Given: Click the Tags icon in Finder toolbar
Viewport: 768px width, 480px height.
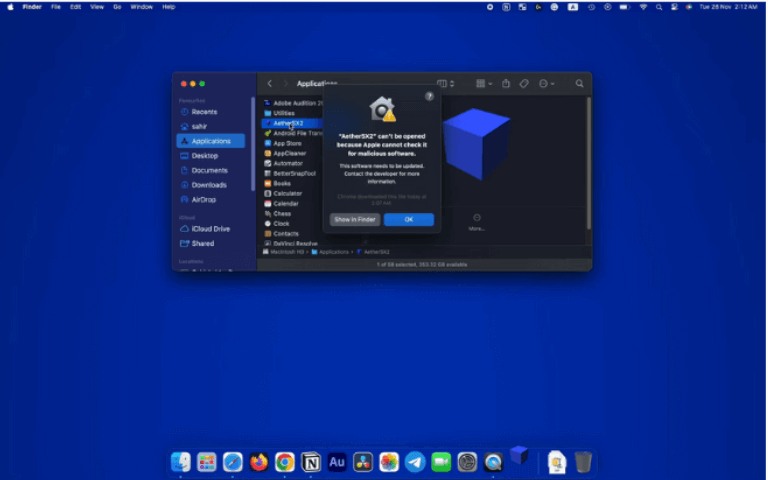Looking at the screenshot, I should click(x=524, y=84).
